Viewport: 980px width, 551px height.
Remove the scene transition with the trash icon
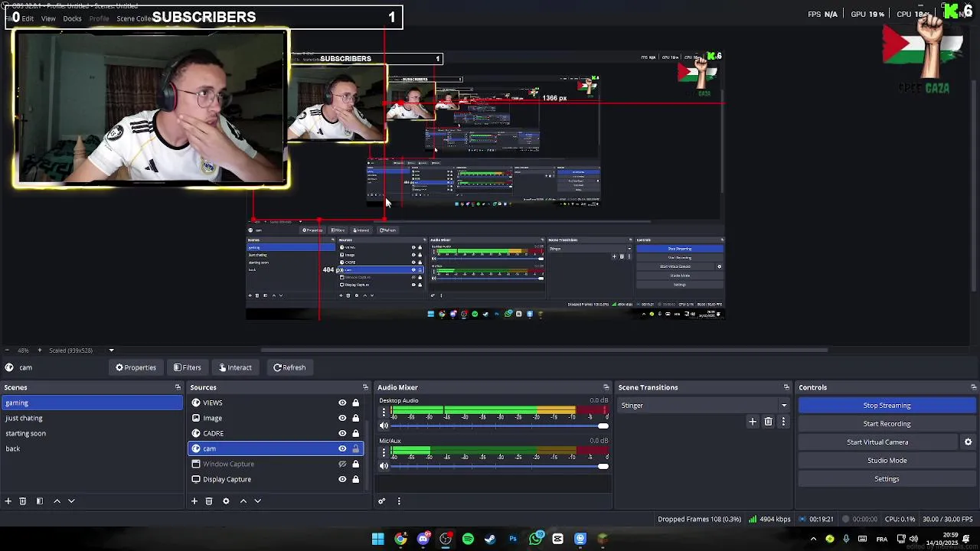click(769, 422)
